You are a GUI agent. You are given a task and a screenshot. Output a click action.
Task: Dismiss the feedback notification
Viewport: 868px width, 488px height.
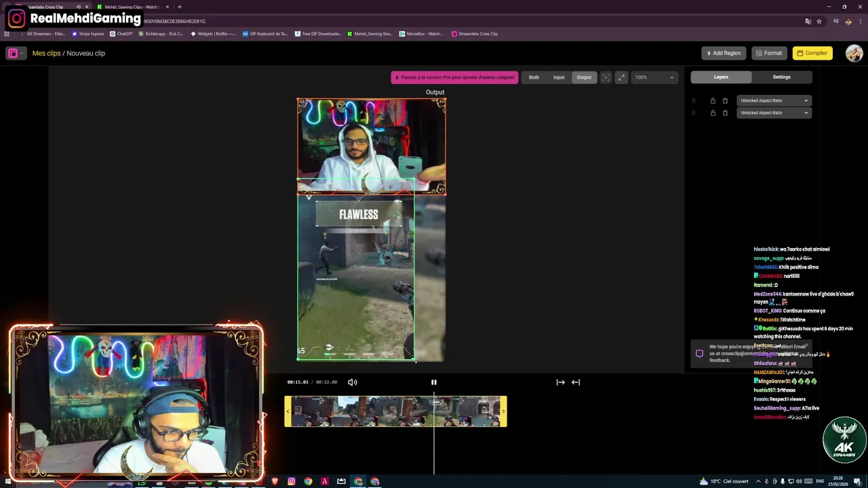click(x=806, y=346)
